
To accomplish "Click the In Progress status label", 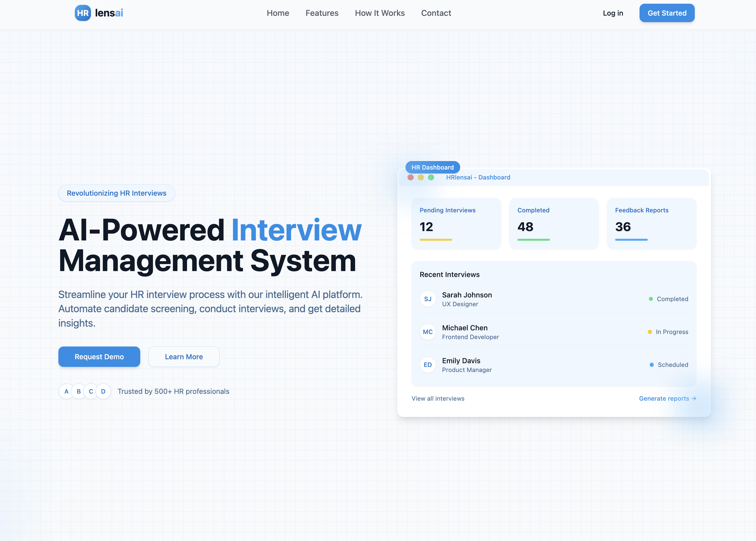I will point(672,332).
